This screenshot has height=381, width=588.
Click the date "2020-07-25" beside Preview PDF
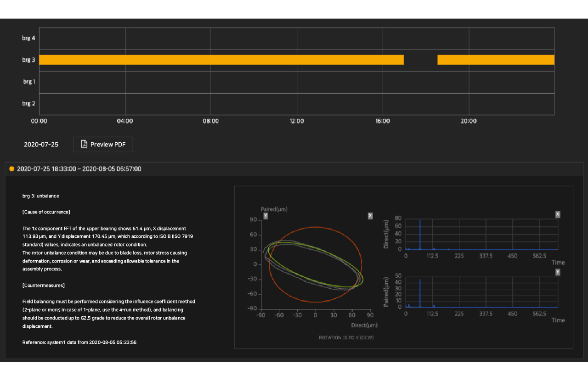coord(41,145)
